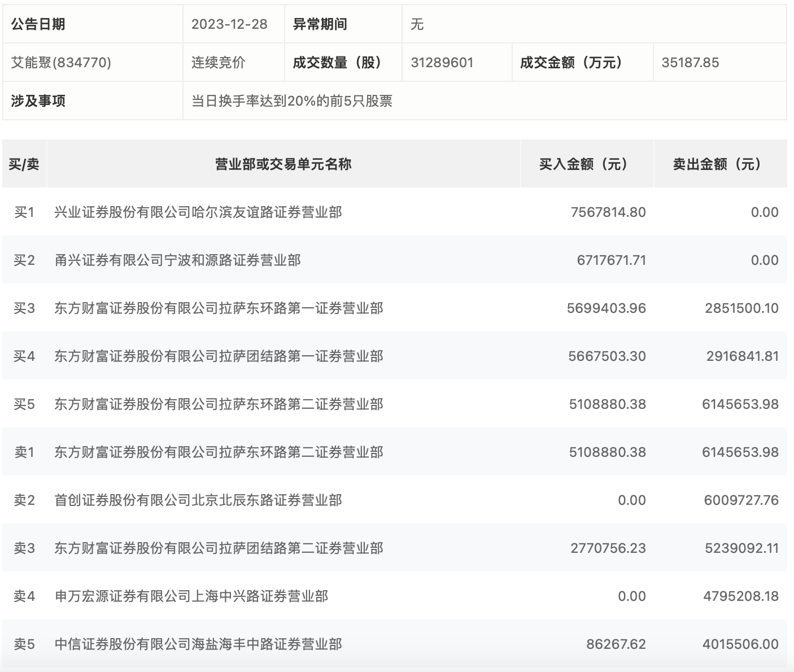Select buy amount 6717671.71
This screenshot has height=672, width=794.
coord(611,260)
